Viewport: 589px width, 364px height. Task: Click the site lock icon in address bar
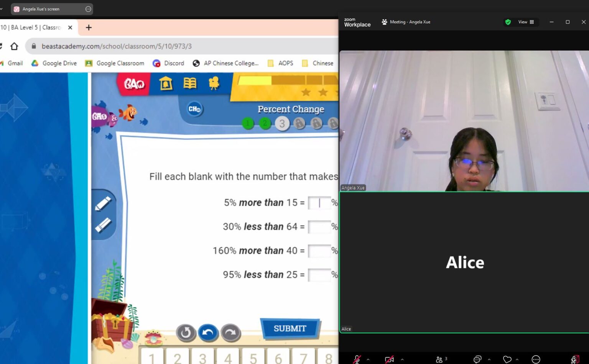click(x=34, y=46)
